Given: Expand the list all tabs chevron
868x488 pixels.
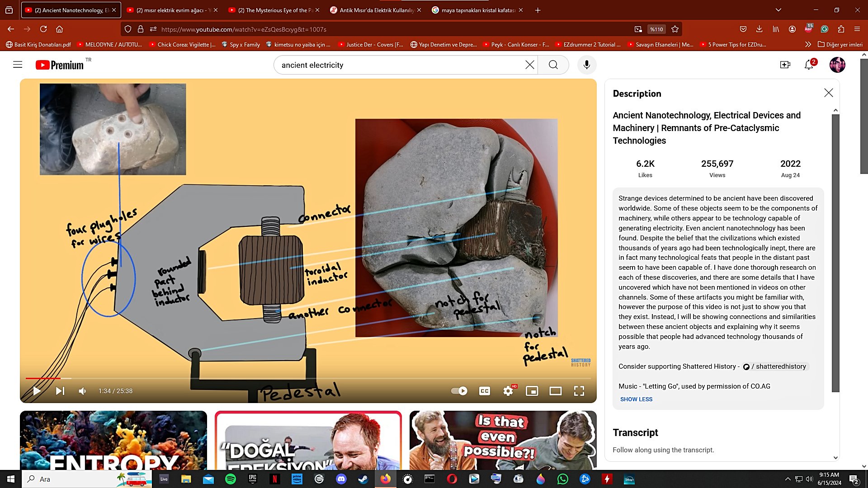Looking at the screenshot, I should pos(778,10).
